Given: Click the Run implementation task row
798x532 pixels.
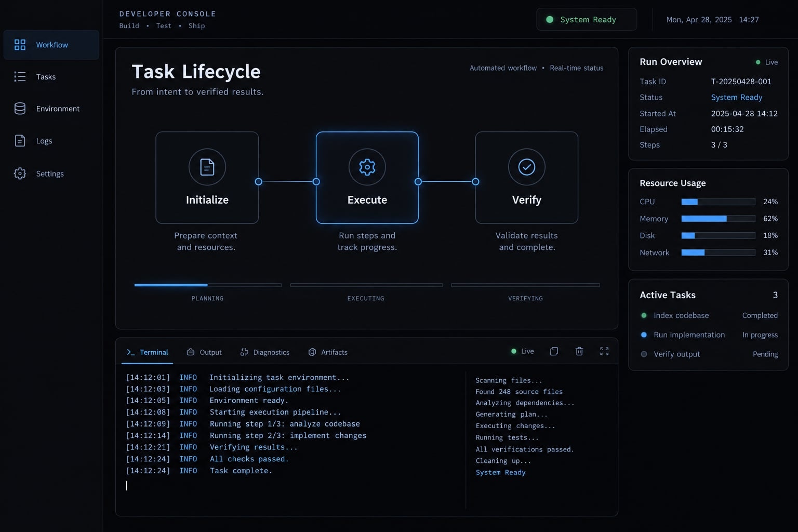Looking at the screenshot, I should click(709, 335).
